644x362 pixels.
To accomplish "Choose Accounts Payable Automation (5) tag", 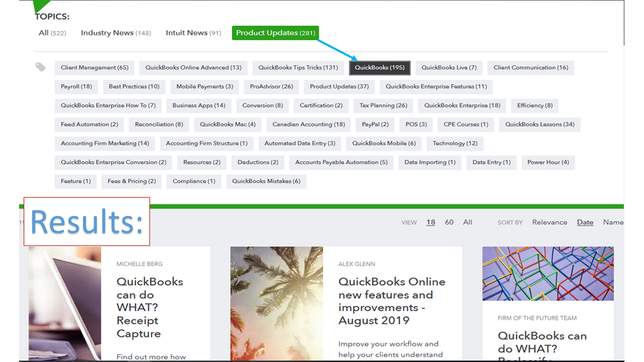I will (341, 162).
